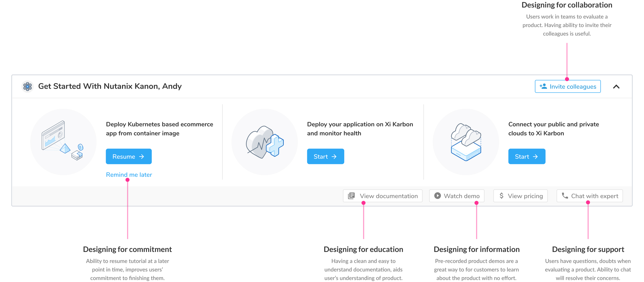644x282 pixels.
Task: Click the Nutanix Kanon logo icon
Action: tap(27, 86)
